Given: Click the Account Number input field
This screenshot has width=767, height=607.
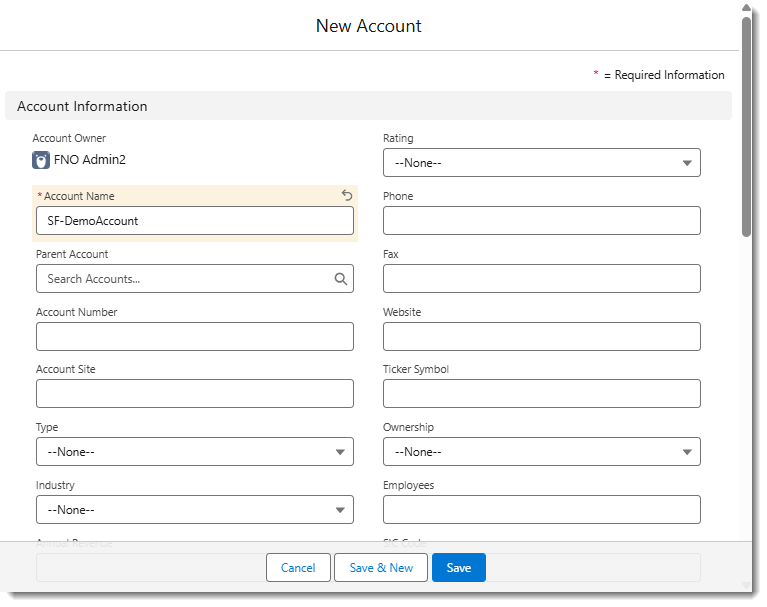Looking at the screenshot, I should 195,337.
